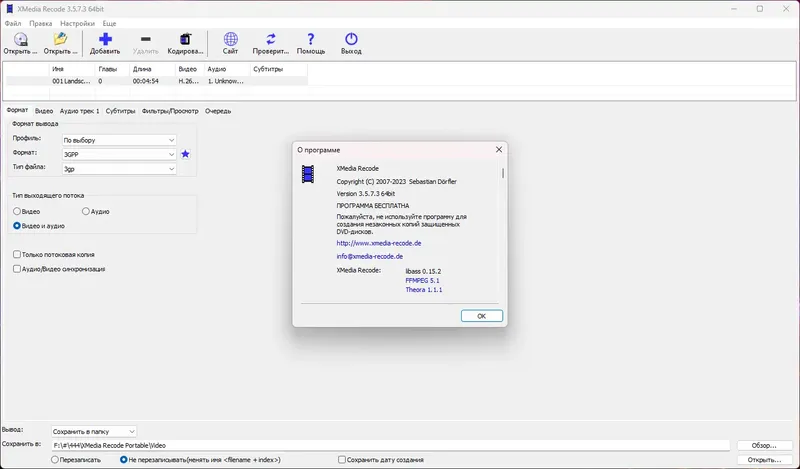Switch to the Очередь tab
The width and height of the screenshot is (800, 469).
(x=218, y=111)
